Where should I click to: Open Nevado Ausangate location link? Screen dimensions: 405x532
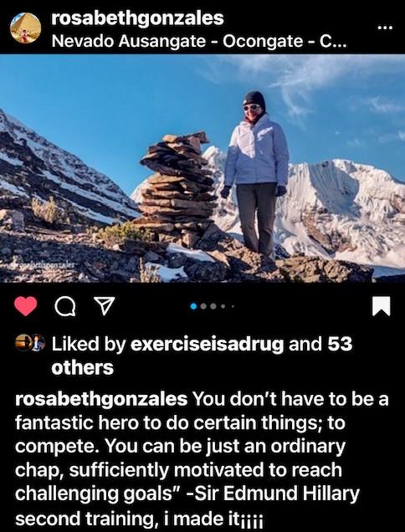(x=199, y=41)
